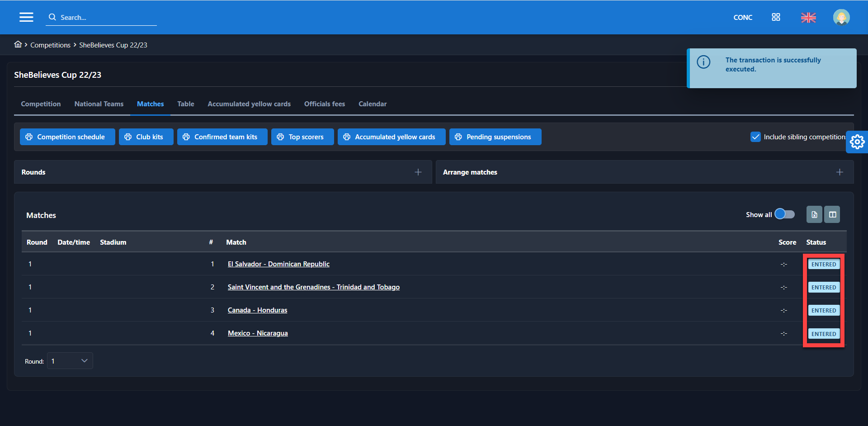868x426 pixels.
Task: Click the home breadcrumb icon
Action: click(x=18, y=44)
